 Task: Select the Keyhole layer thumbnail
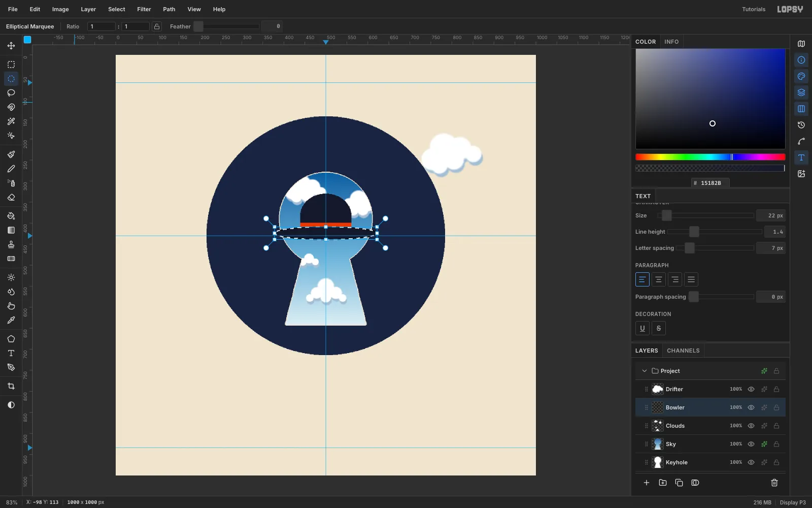pos(658,462)
